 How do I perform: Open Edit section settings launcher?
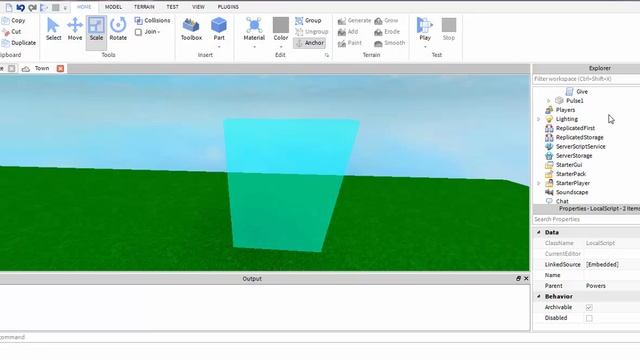(327, 55)
